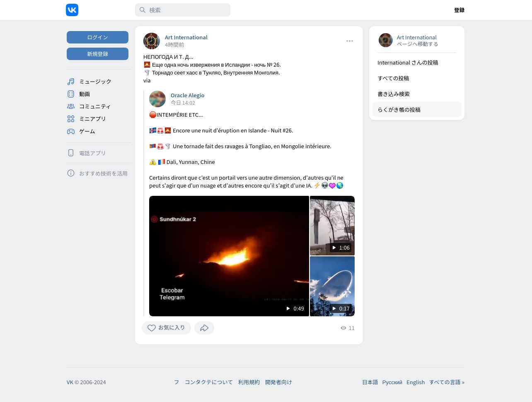This screenshot has height=402, width=532.
Task: Click the mini apps grid icon
Action: coord(71,119)
